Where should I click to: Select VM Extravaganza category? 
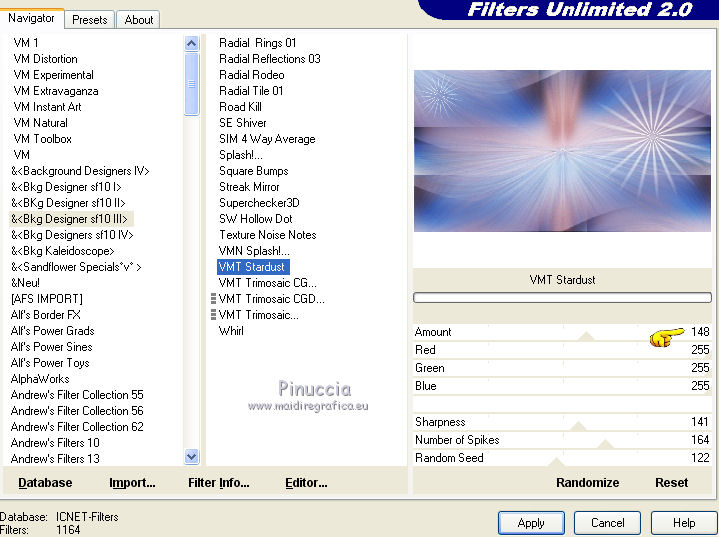click(56, 91)
